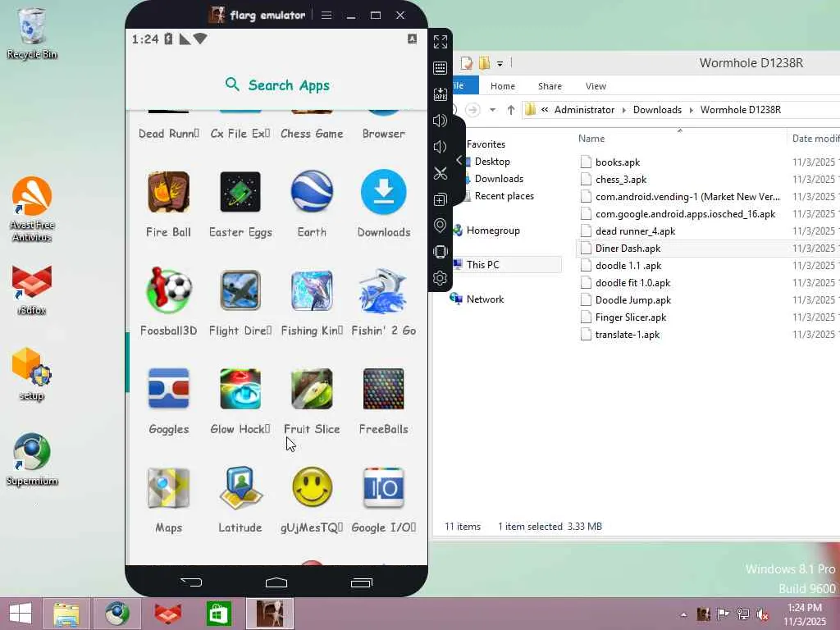Open the View ribbon tab in Explorer
The width and height of the screenshot is (840, 630).
pyautogui.click(x=596, y=86)
